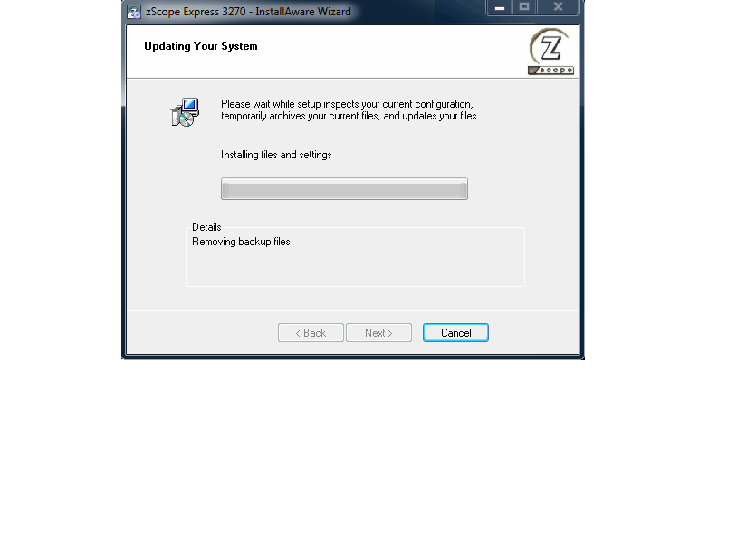The image size is (756, 543).
Task: Click the zScope logo icon
Action: pyautogui.click(x=550, y=52)
